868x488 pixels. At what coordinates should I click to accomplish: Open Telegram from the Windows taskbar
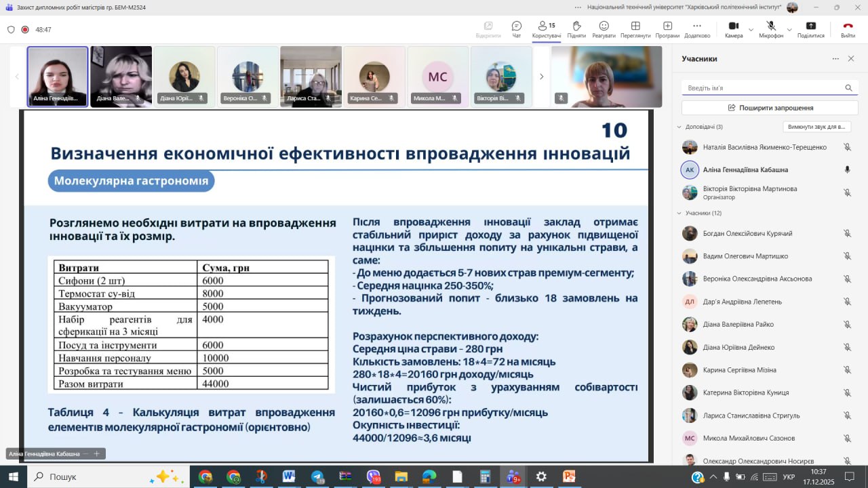pyautogui.click(x=317, y=476)
